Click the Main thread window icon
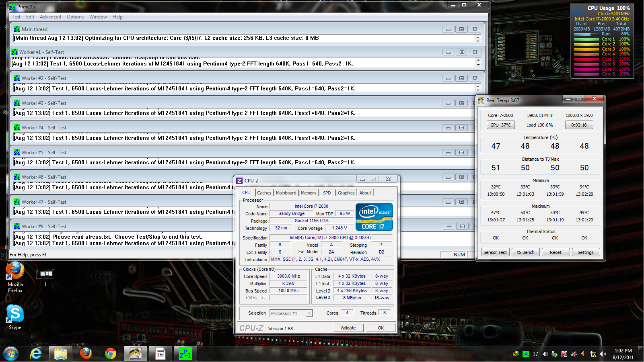 16,29
